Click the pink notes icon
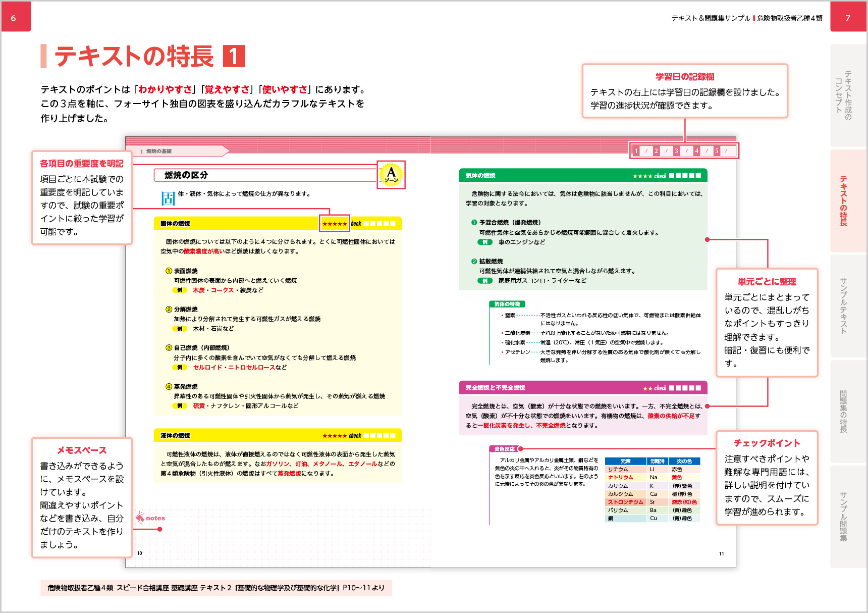This screenshot has height=613, width=868. coord(140,517)
